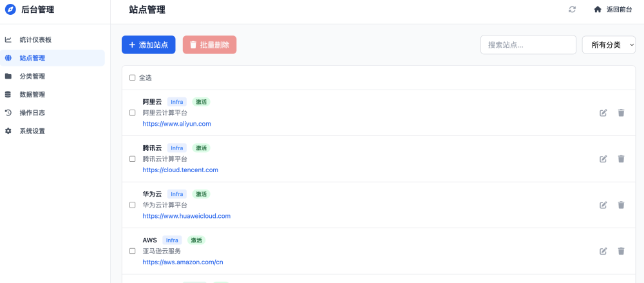Open 系统设置 in sidebar
This screenshot has height=283, width=644.
[52, 132]
